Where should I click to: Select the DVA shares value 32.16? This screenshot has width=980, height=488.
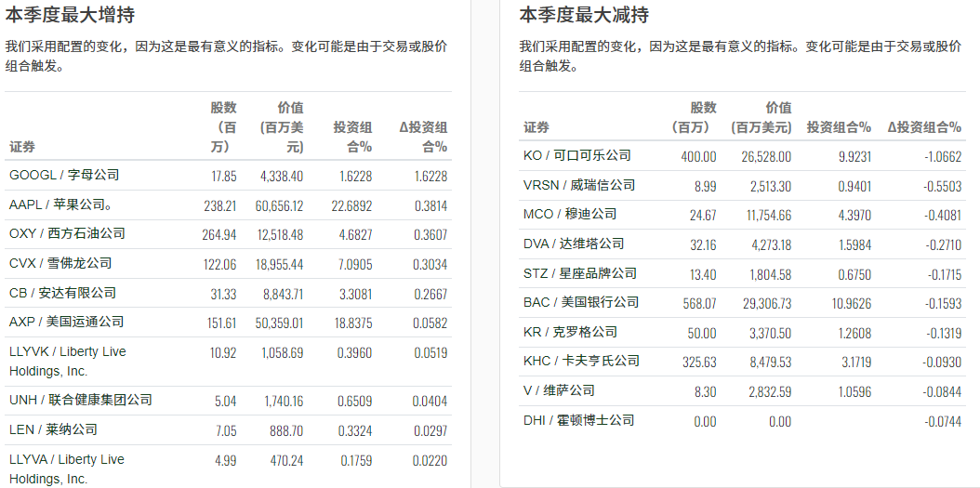click(x=703, y=245)
